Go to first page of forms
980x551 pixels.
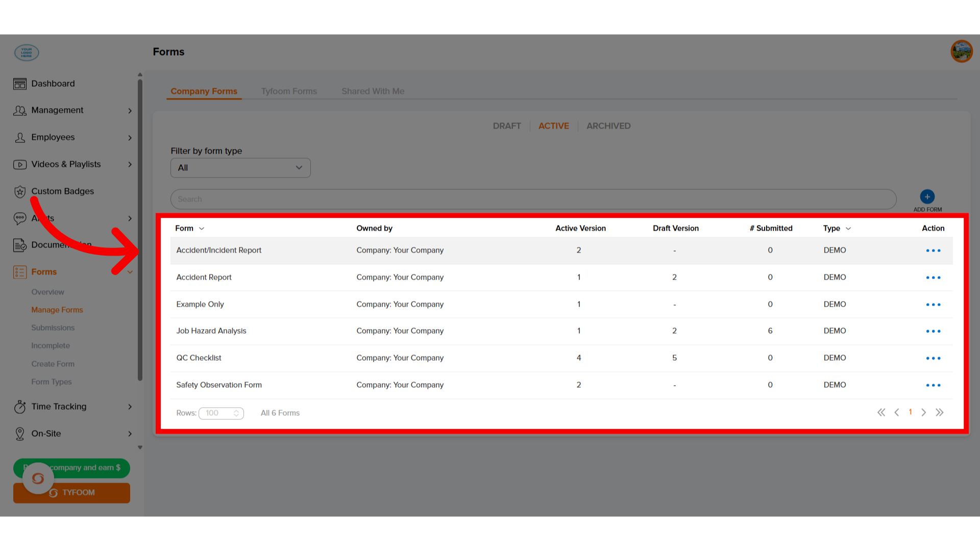point(881,412)
